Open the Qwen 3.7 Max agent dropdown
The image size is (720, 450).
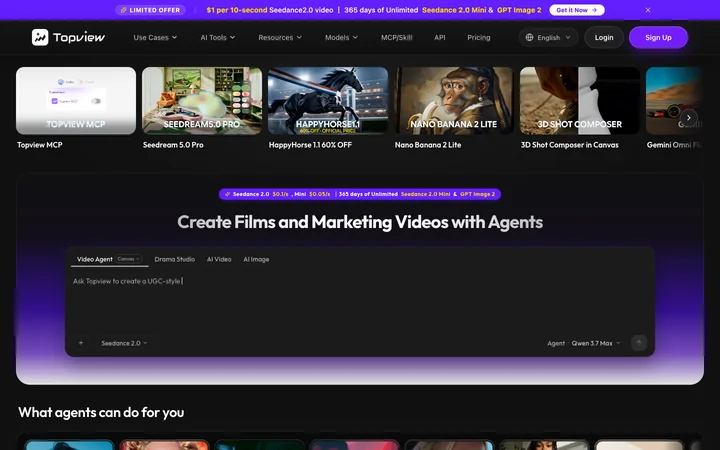(x=596, y=343)
